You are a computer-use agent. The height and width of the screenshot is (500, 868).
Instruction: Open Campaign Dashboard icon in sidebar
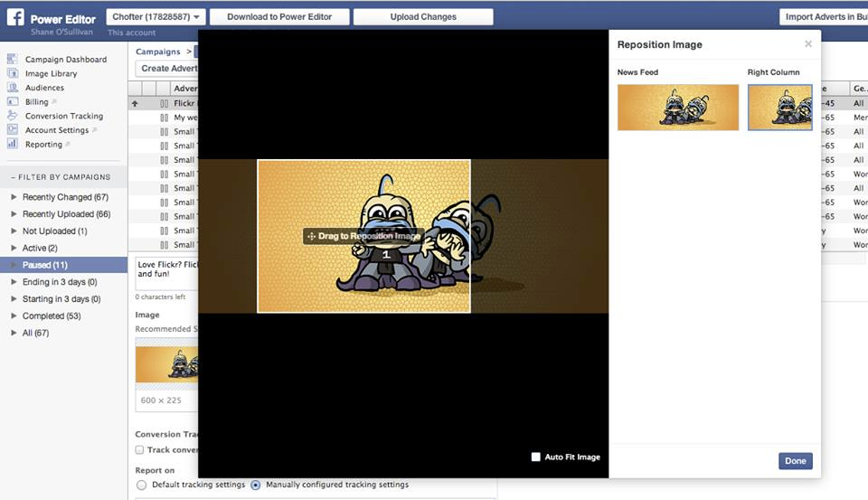pyautogui.click(x=12, y=59)
